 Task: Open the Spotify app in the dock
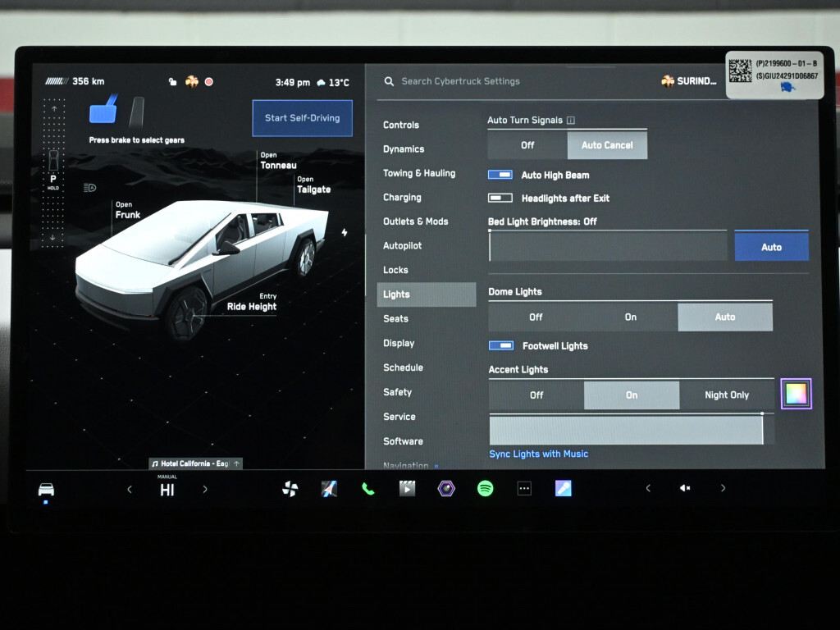click(485, 489)
